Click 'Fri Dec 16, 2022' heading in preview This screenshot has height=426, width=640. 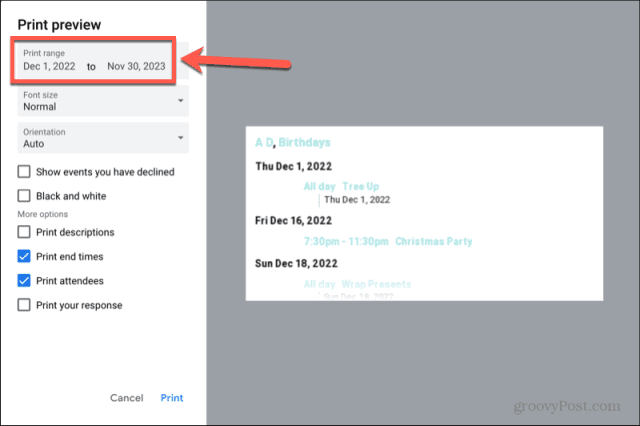point(293,221)
